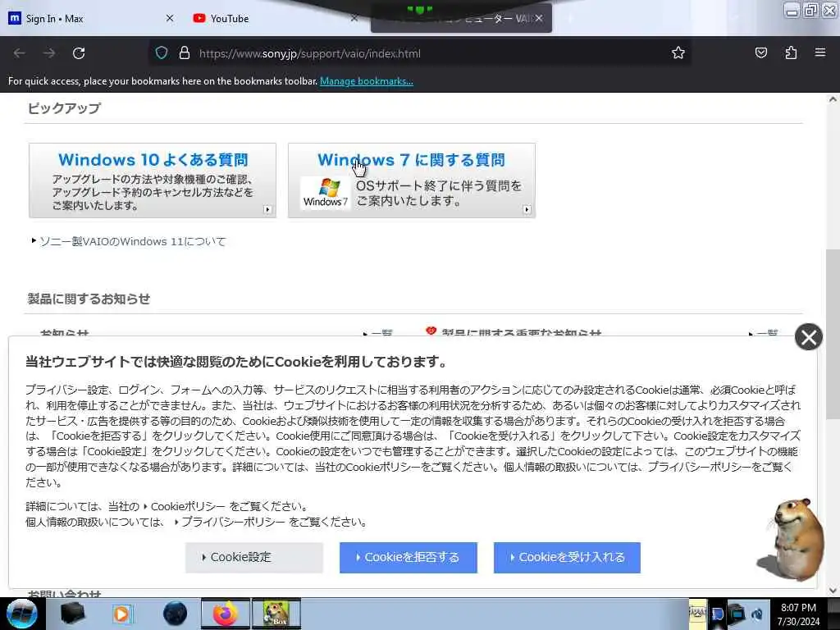
Task: Click the page vertical scrollbar thumb
Action: pyautogui.click(x=833, y=332)
